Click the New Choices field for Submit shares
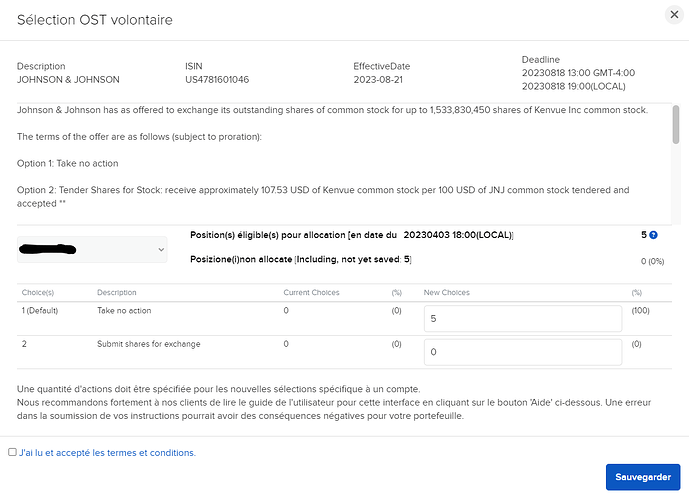This screenshot has width=689, height=499. [522, 352]
